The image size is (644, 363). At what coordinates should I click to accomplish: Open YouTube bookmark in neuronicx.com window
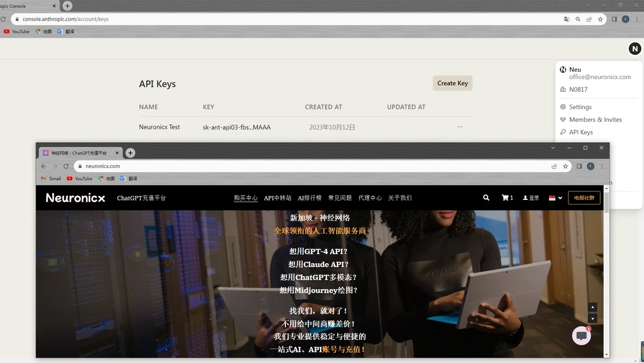point(79,178)
